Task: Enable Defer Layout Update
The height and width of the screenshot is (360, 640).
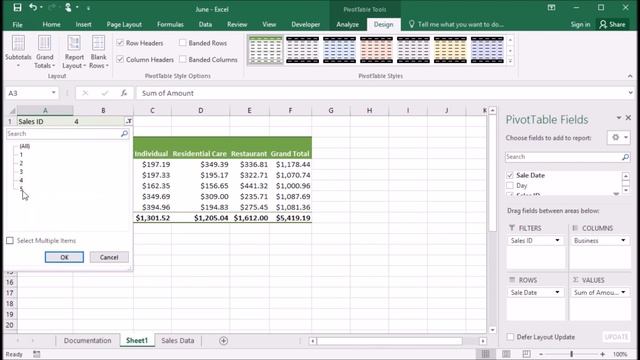Action: [510, 337]
